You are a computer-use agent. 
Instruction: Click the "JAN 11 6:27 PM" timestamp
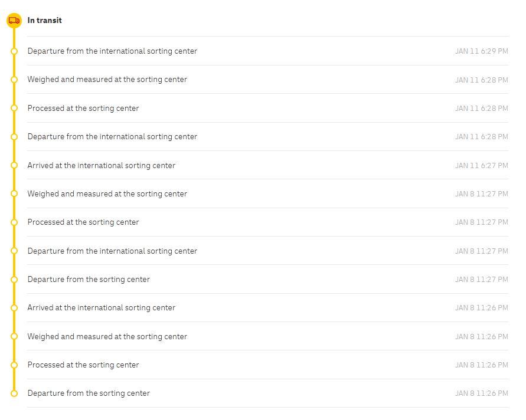(481, 166)
